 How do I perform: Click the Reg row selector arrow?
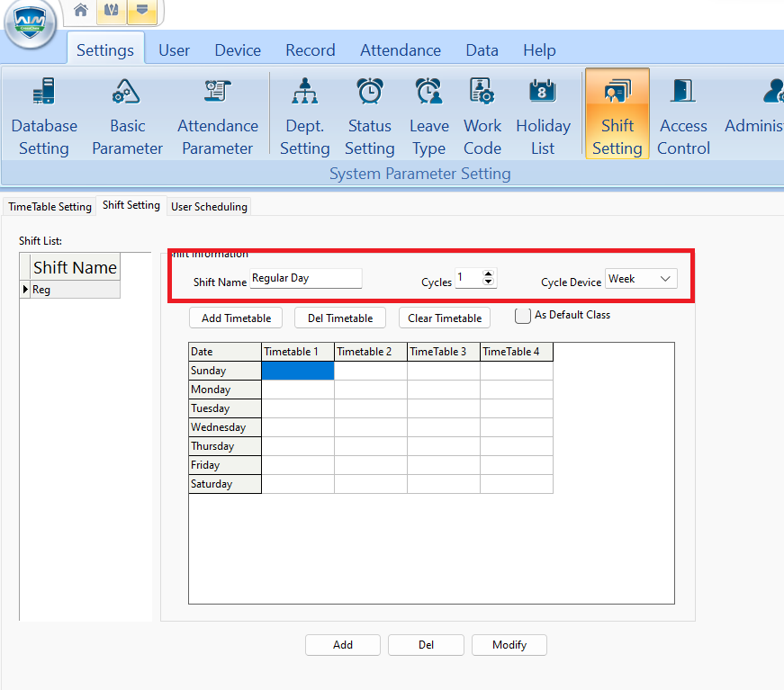(25, 290)
